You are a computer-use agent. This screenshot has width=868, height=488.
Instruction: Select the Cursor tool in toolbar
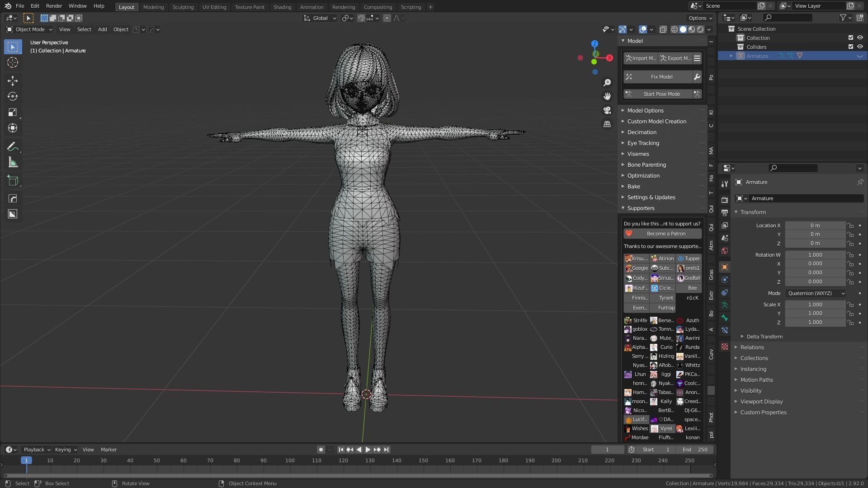(x=13, y=62)
